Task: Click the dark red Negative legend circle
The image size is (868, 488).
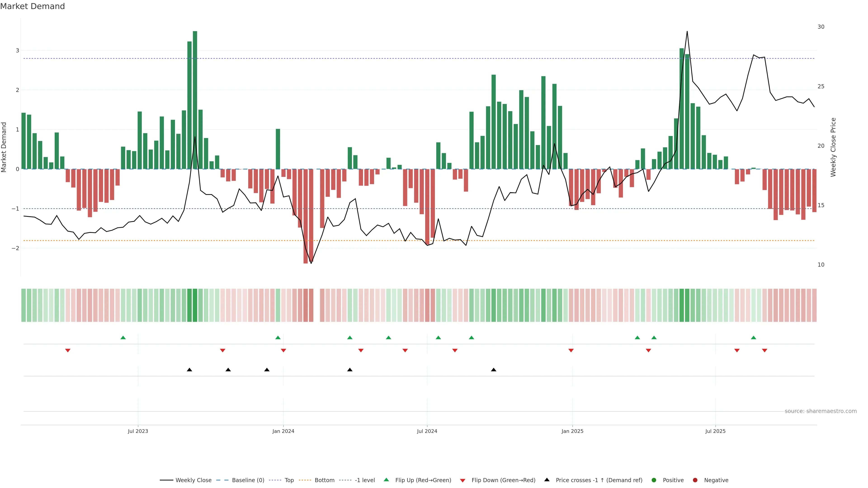Action: (x=695, y=480)
